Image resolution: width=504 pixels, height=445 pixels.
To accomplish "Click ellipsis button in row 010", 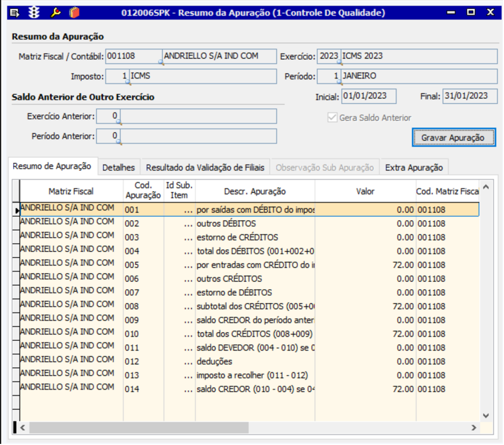I will [x=188, y=335].
